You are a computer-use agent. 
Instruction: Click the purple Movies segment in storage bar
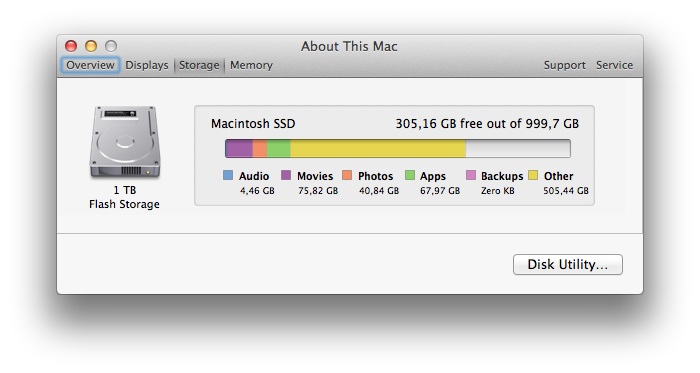point(239,149)
